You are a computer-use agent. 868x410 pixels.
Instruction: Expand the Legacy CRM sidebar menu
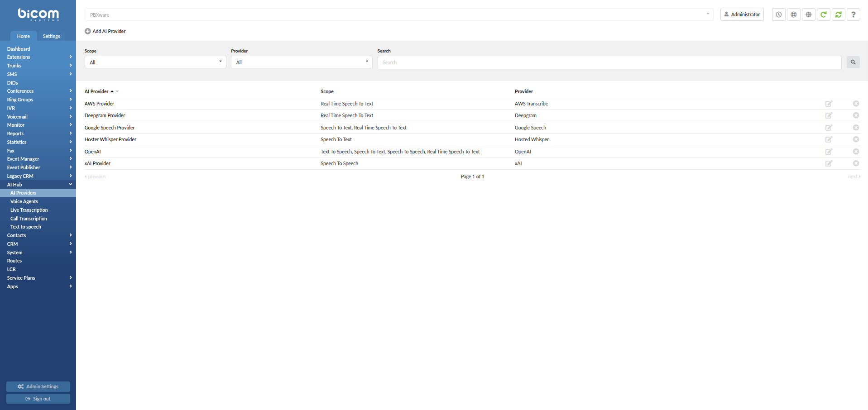pos(38,176)
